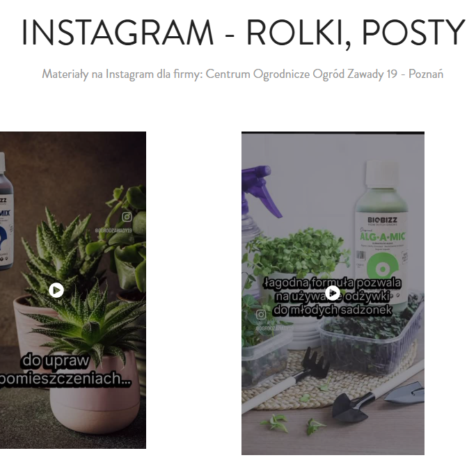Select the 'INSTAGRAM - ROLKI, POSTY' page heading
The width and height of the screenshot is (476, 476).
point(243,33)
